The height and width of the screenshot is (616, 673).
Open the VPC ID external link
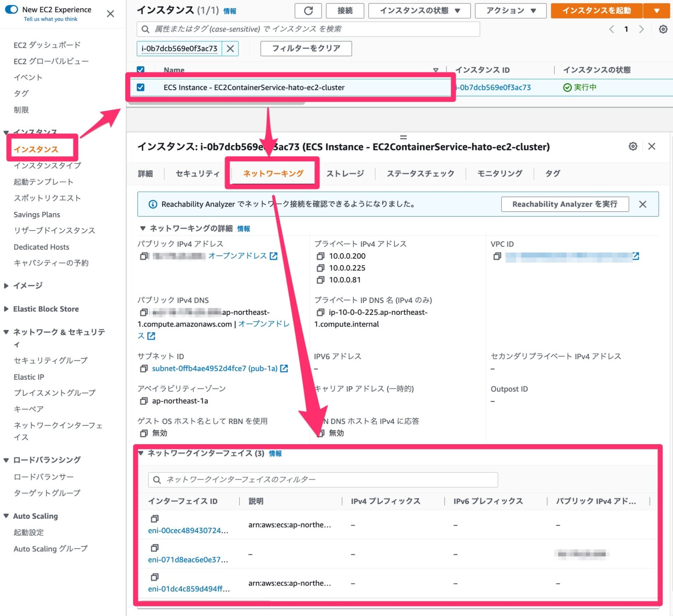click(x=636, y=256)
